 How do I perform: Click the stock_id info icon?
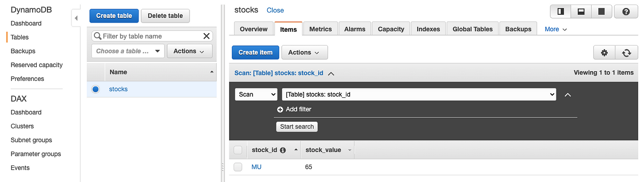pos(283,150)
